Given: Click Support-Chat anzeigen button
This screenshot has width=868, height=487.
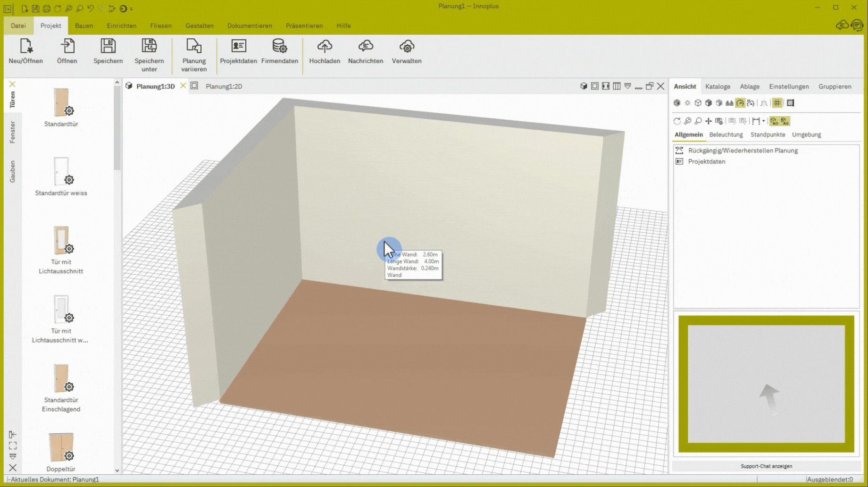Looking at the screenshot, I should tap(766, 466).
